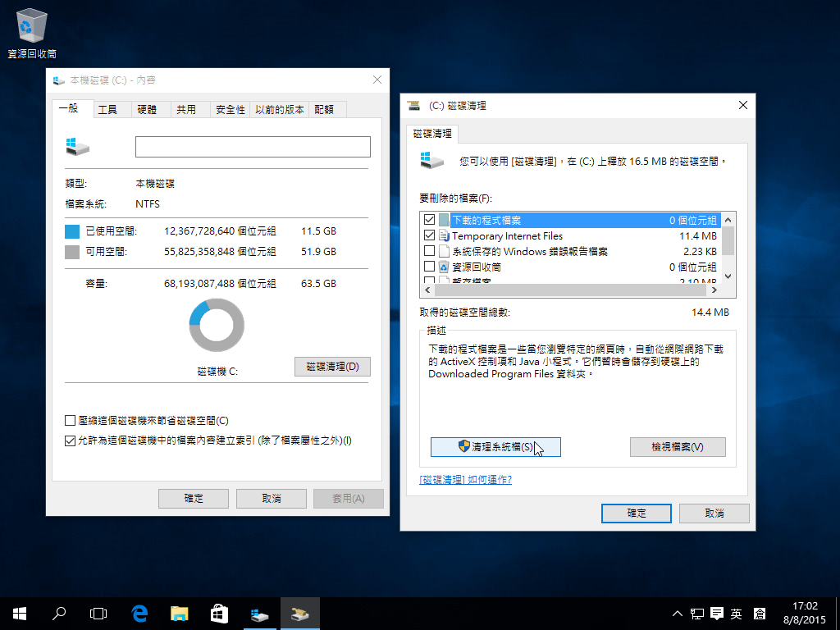Click the vertical scrollbar thumb in file list

728,240
